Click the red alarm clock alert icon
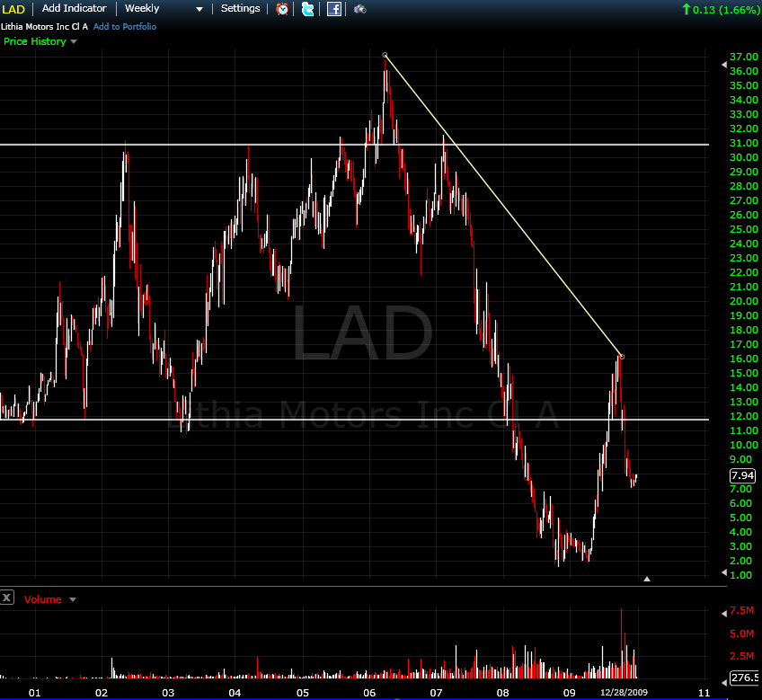This screenshot has width=762, height=700. click(x=282, y=9)
